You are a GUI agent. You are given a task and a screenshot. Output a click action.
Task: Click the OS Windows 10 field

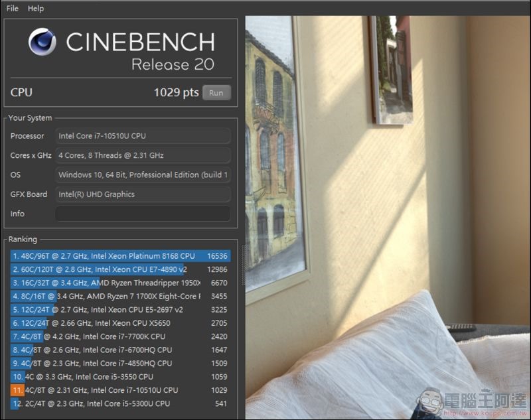143,175
